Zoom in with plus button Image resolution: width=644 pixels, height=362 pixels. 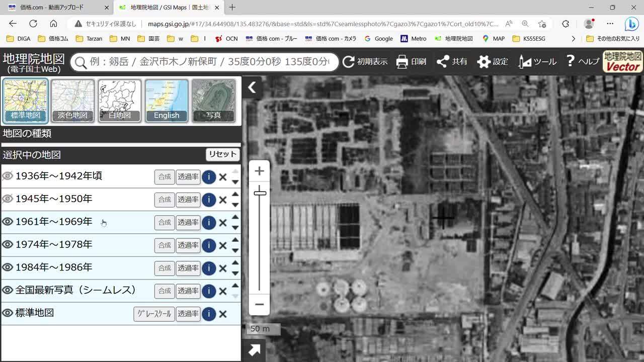click(x=259, y=171)
